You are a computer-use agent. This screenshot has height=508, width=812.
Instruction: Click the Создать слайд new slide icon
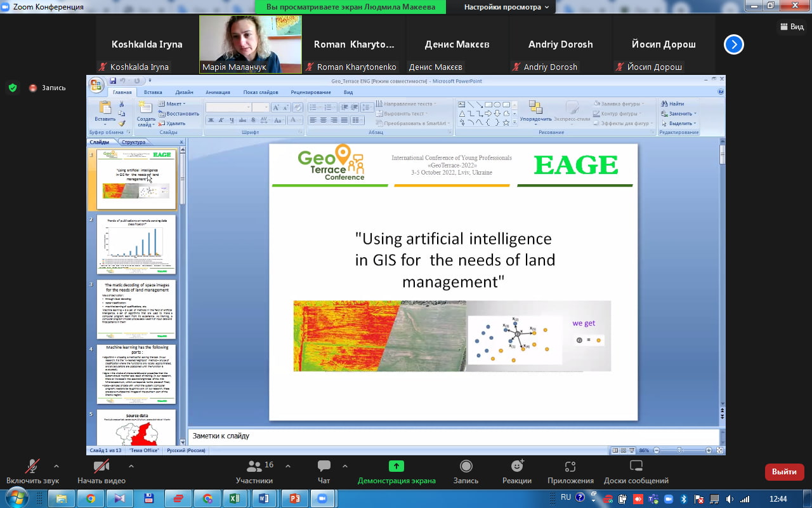click(x=146, y=109)
